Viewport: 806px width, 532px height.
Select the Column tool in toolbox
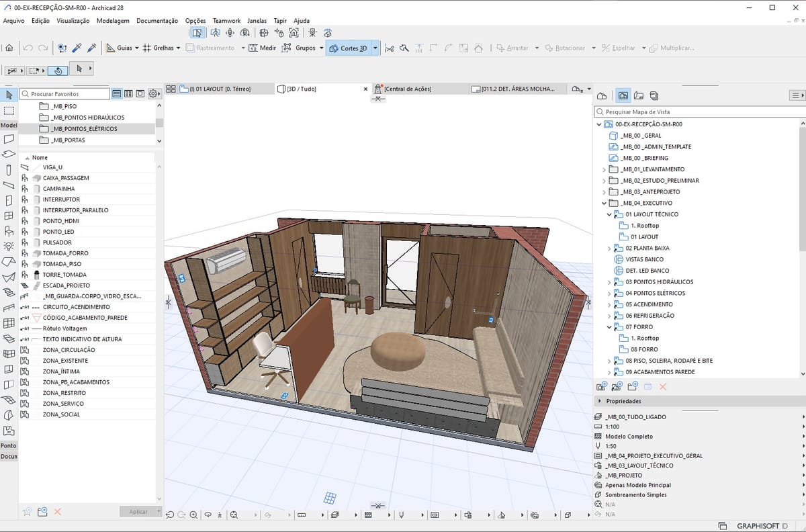coord(9,170)
